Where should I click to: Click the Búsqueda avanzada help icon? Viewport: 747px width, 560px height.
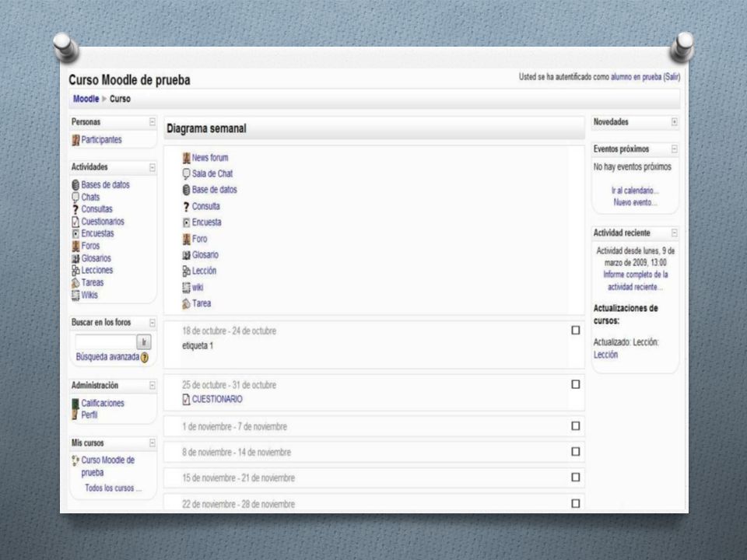tap(145, 358)
